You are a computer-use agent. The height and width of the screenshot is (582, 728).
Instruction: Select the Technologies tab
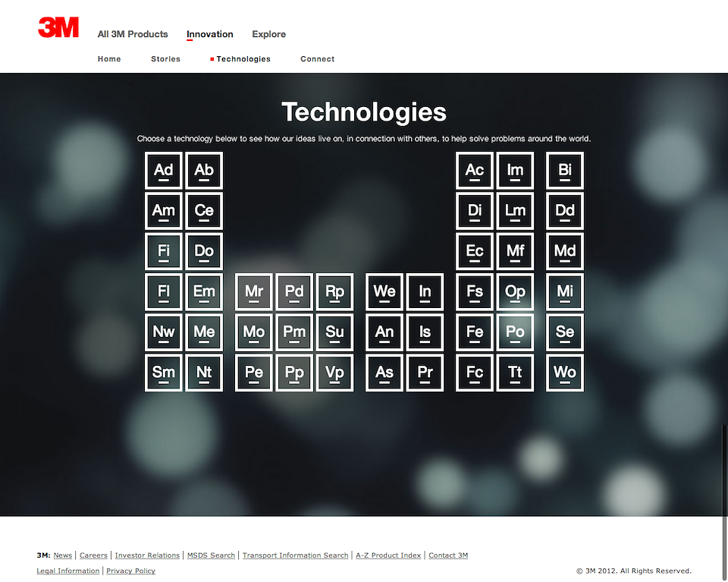pyautogui.click(x=243, y=59)
